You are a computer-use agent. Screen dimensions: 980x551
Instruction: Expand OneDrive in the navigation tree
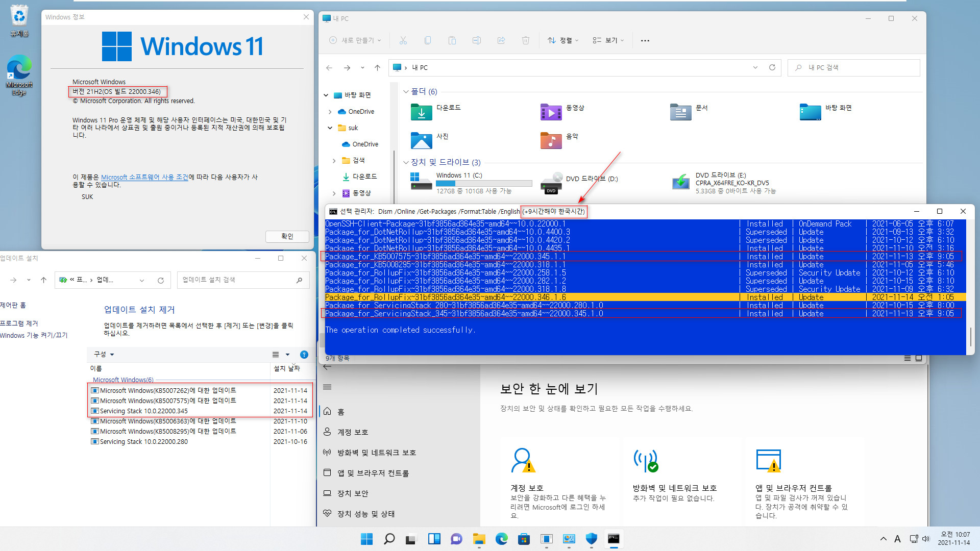click(x=330, y=112)
